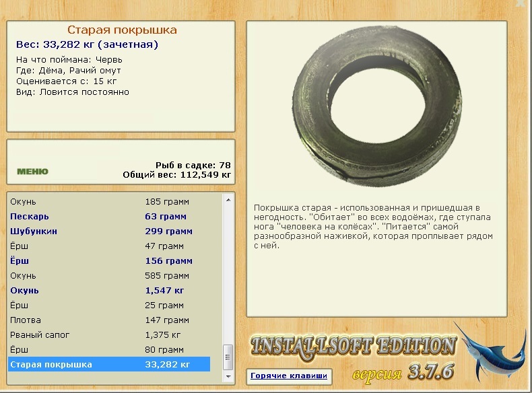Image resolution: width=532 pixels, height=393 pixels.
Task: Select the Ёрш 25 грамм row
Action: coord(109,305)
